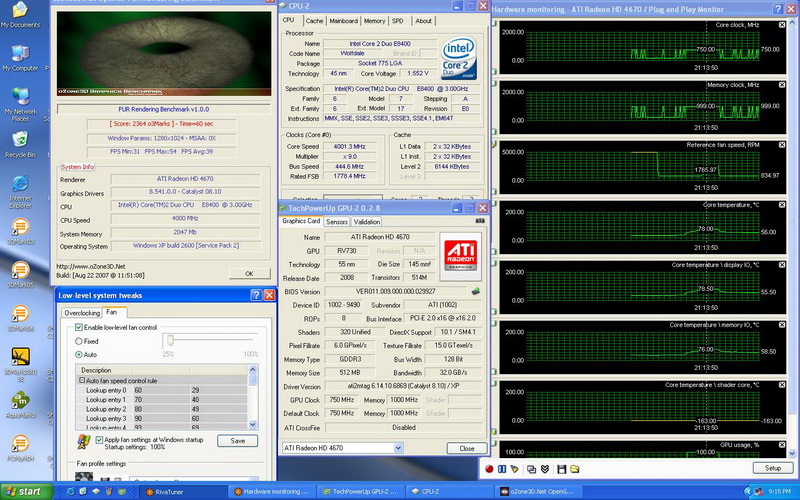This screenshot has width=800, height=500.
Task: Close the GPU usage graph
Action: click(782, 445)
